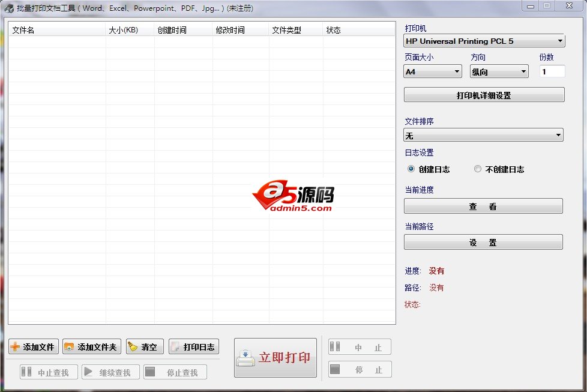Click the 添加文件 plus icon
The image size is (587, 392).
(15, 347)
